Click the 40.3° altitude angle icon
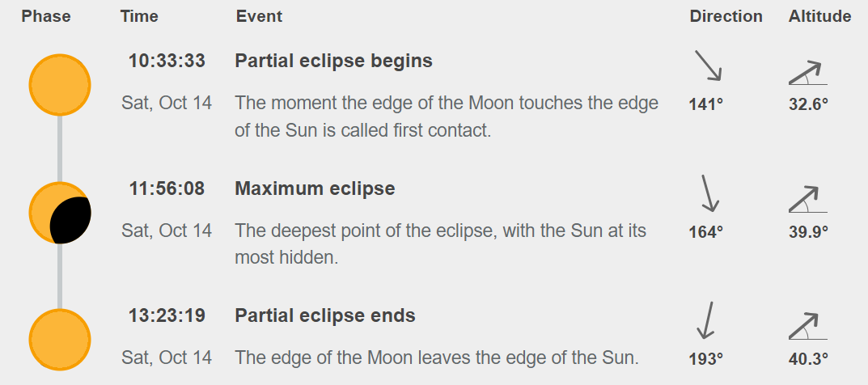This screenshot has width=868, height=385. pos(807,327)
